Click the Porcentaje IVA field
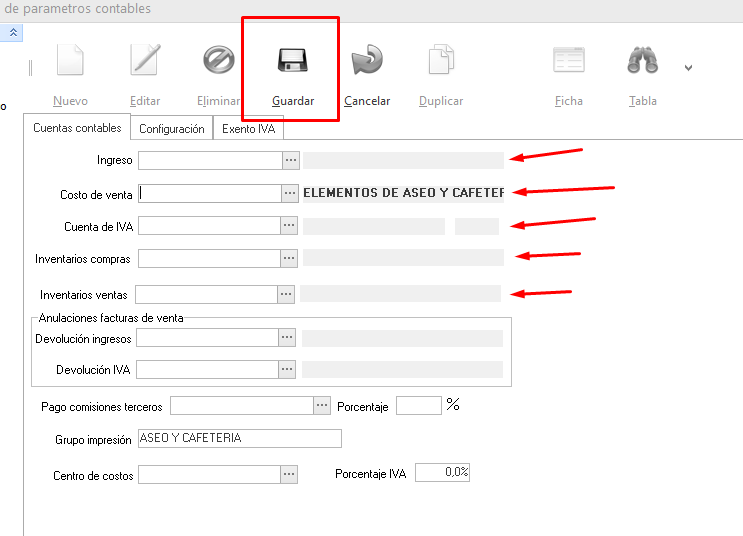Image resolution: width=743 pixels, height=536 pixels. coord(442,472)
